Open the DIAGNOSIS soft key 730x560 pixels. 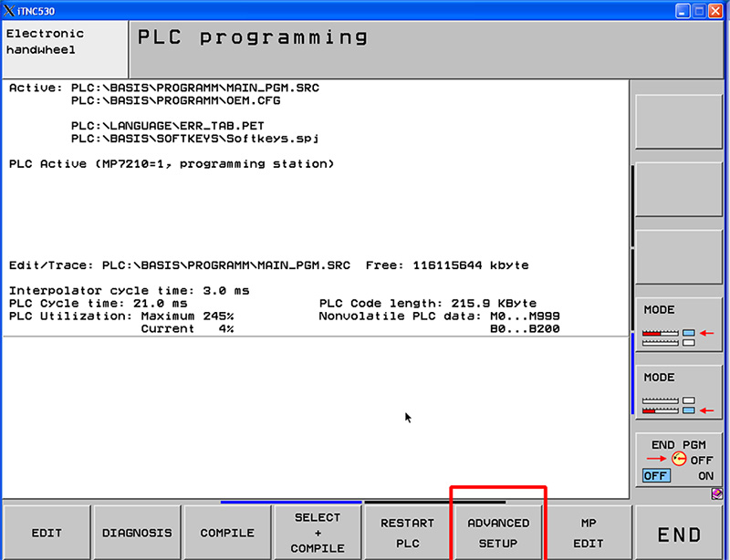137,534
